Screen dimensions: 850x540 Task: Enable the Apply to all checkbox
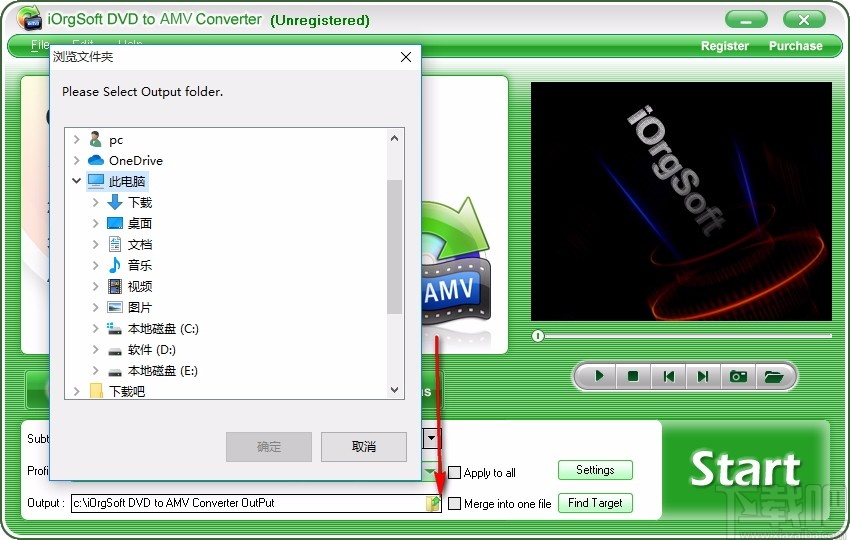[455, 472]
